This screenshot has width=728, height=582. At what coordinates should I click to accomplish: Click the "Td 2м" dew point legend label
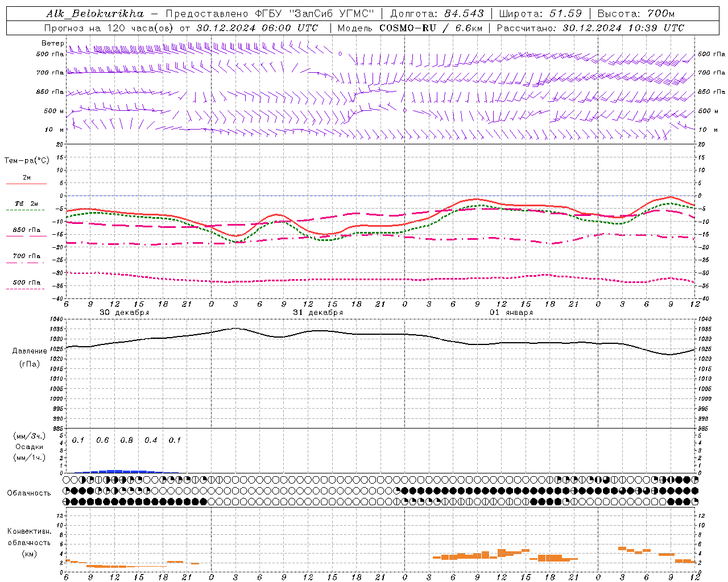point(26,203)
